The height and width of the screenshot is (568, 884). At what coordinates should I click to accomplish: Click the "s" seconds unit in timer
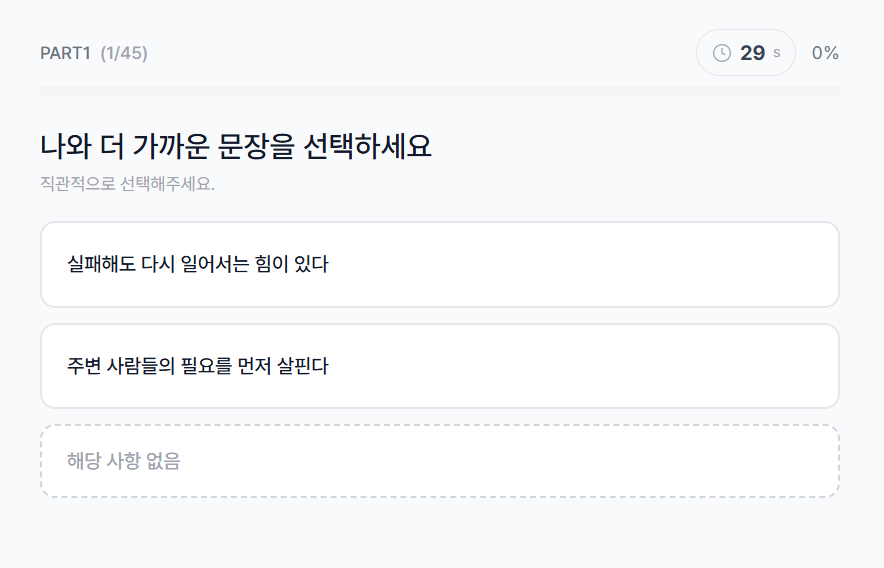(x=777, y=53)
